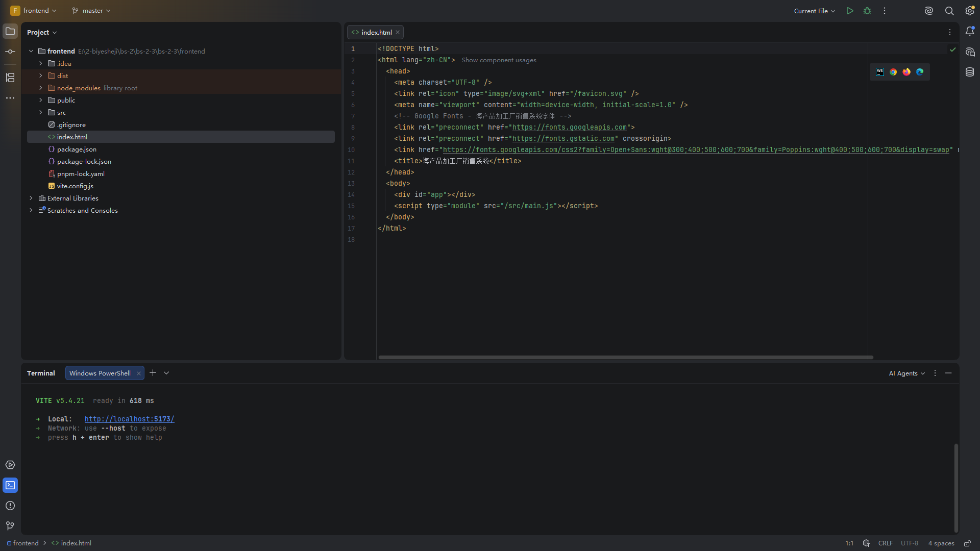The image size is (980, 551).
Task: Open Search Everywhere
Action: (x=949, y=11)
